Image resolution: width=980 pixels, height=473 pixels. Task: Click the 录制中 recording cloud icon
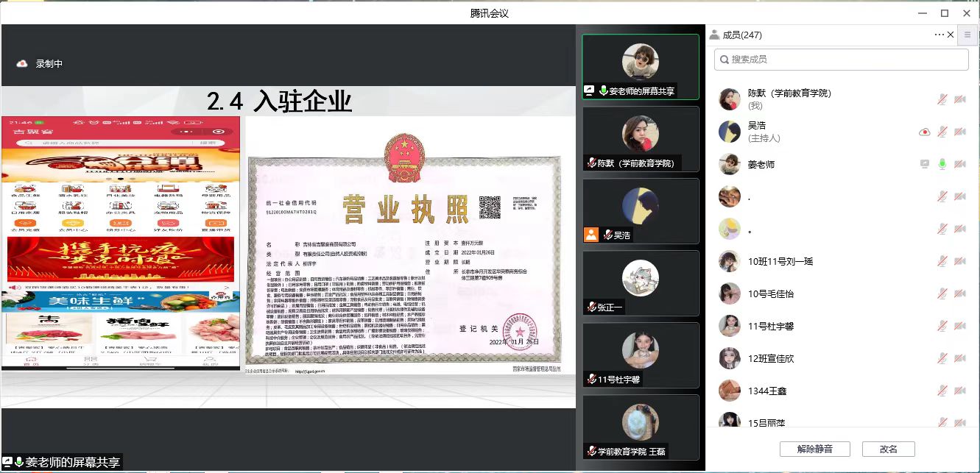pyautogui.click(x=22, y=64)
